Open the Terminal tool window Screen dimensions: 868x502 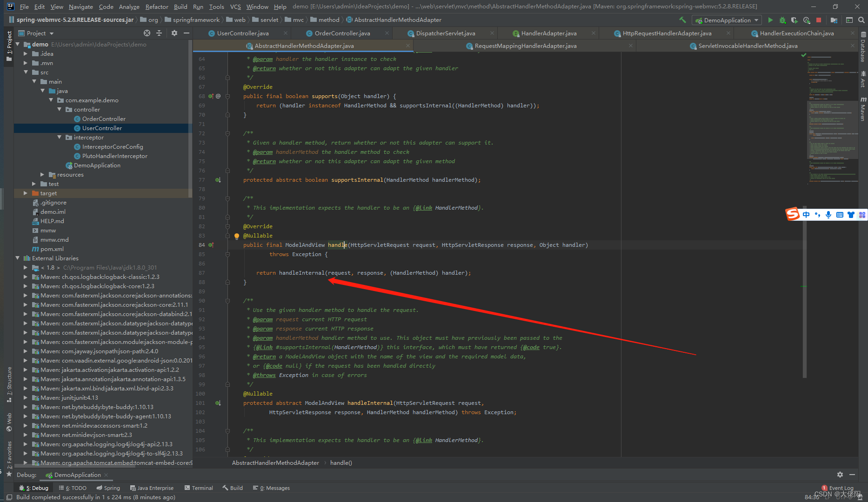click(199, 488)
